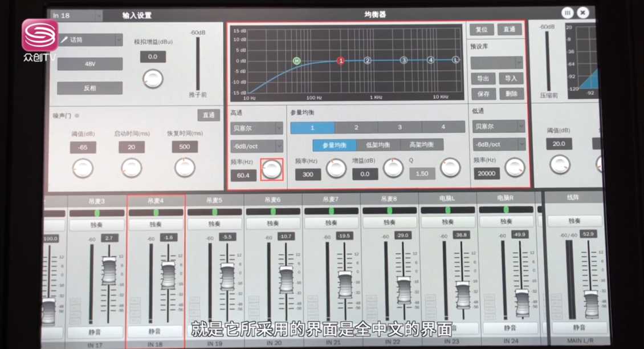Switch to the 低架均衡 low shelf tab
Image resolution: width=644 pixels, height=349 pixels.
point(378,145)
